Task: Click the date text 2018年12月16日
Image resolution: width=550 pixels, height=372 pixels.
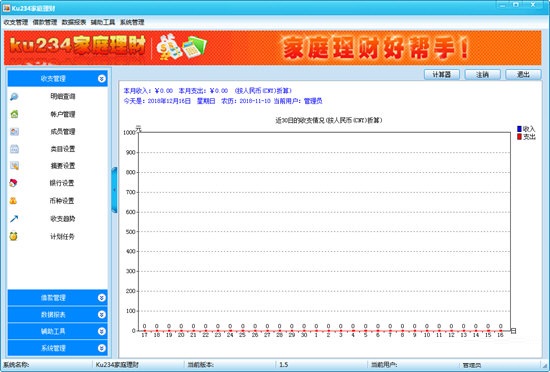Action: coord(169,101)
